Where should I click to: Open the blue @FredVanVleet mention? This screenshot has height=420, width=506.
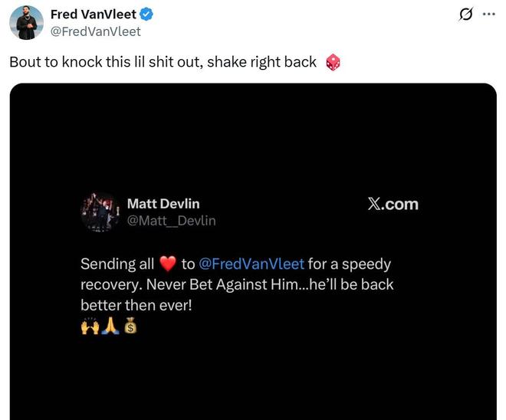pyautogui.click(x=251, y=264)
